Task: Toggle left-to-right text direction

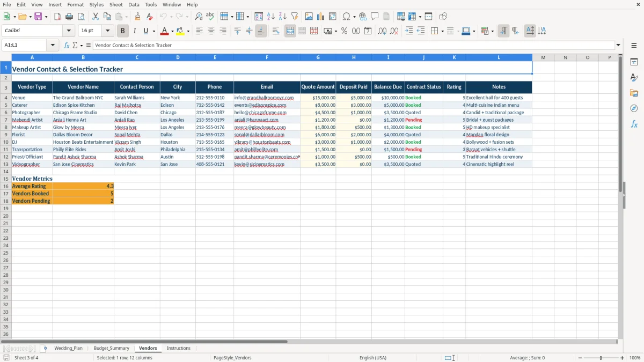Action: [x=503, y=31]
